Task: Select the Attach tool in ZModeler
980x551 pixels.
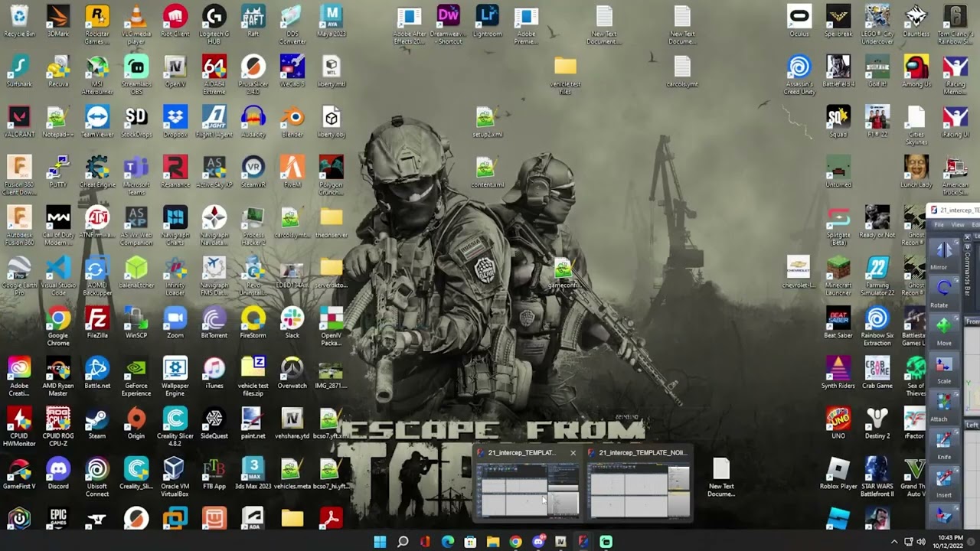Action: click(943, 406)
